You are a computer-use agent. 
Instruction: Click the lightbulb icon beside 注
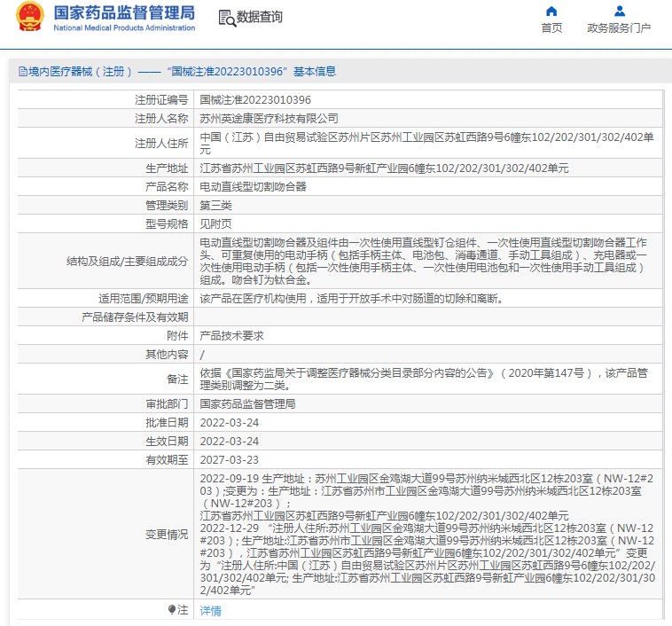172,609
